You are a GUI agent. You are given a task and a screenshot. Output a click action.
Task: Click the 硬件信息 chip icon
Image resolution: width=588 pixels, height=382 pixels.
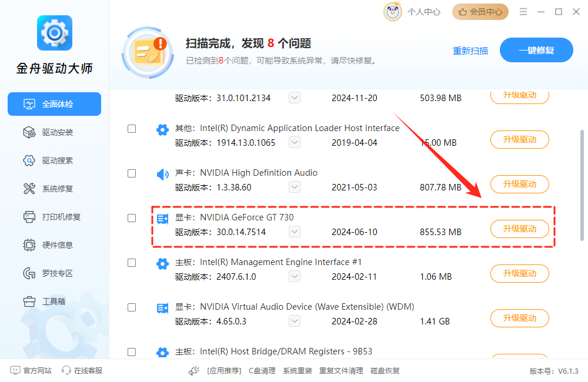(x=29, y=245)
